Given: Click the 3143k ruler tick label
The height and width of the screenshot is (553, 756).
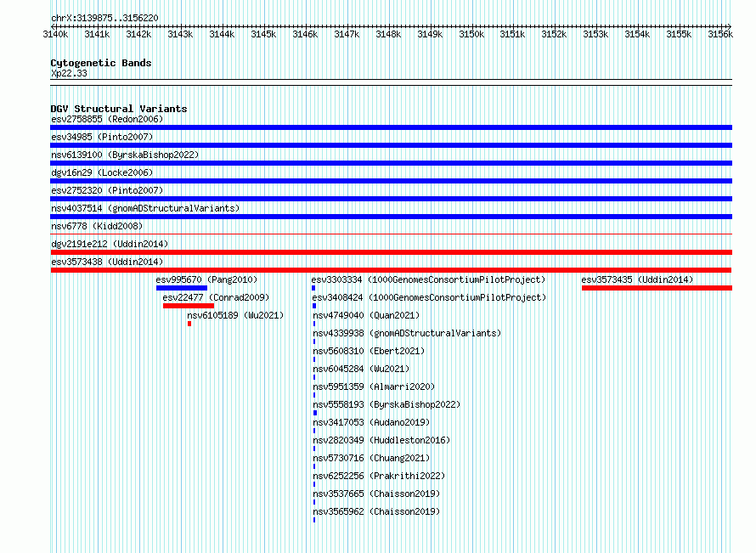Looking at the screenshot, I should pos(180,34).
